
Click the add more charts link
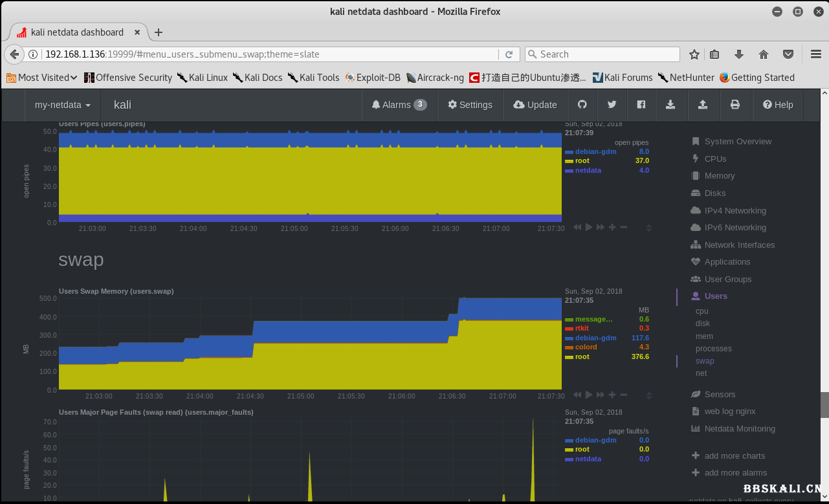tap(735, 456)
